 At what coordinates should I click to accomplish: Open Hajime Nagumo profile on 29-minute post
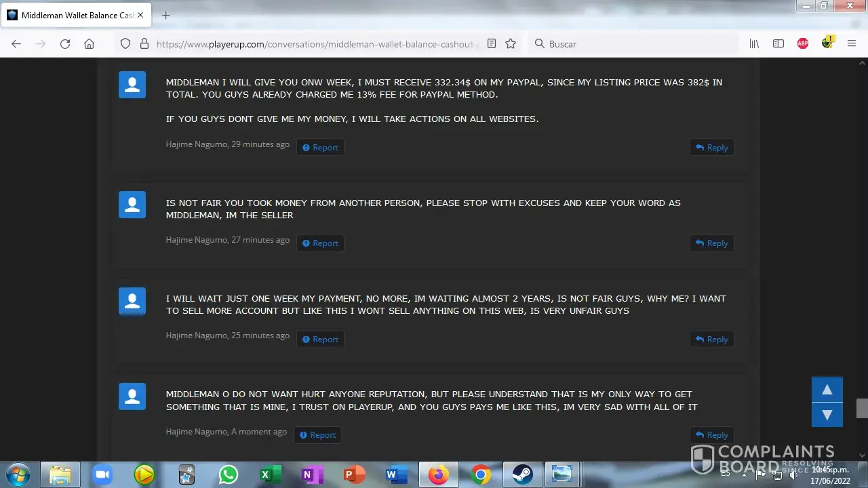point(197,144)
